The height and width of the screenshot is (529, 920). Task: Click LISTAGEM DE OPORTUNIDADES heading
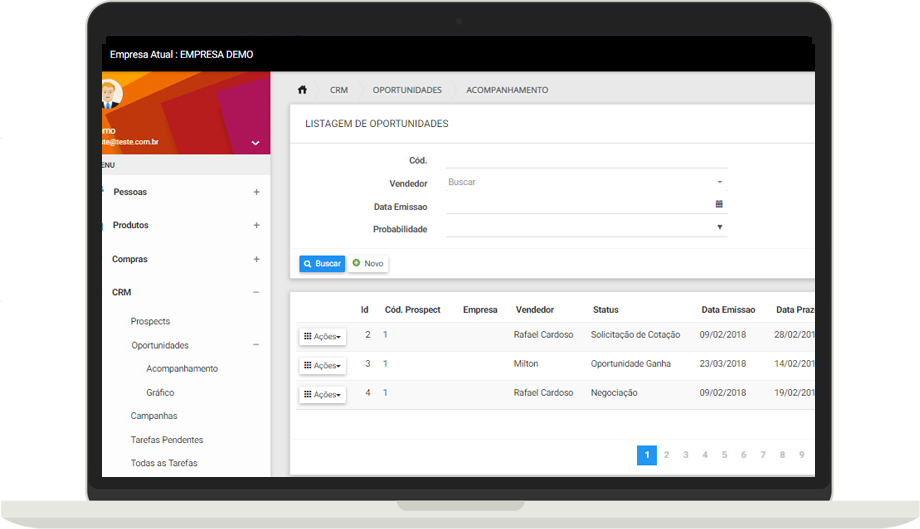point(377,124)
